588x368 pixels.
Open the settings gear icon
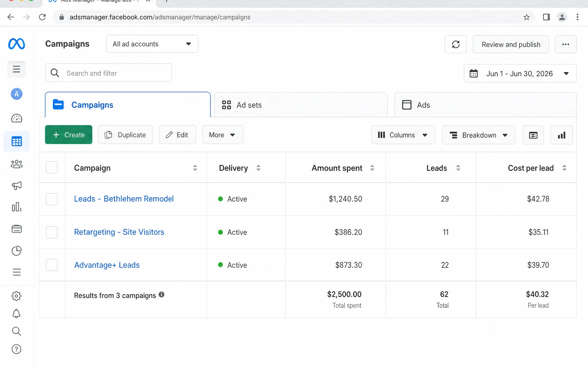click(x=16, y=296)
